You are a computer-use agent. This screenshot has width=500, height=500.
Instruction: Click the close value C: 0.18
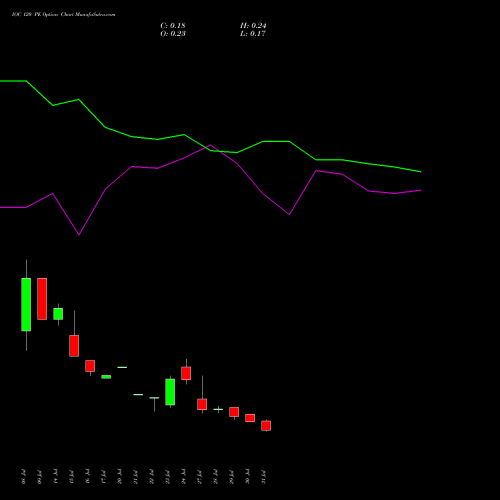click(x=173, y=26)
